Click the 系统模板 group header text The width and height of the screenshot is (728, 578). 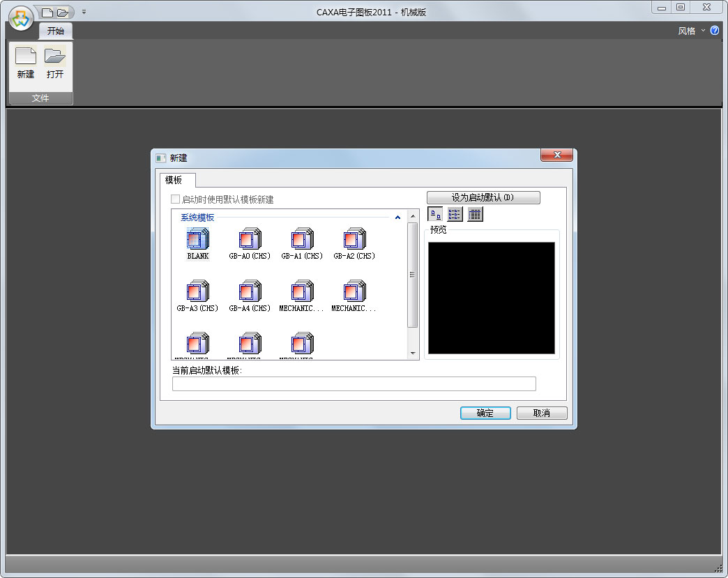tap(197, 218)
